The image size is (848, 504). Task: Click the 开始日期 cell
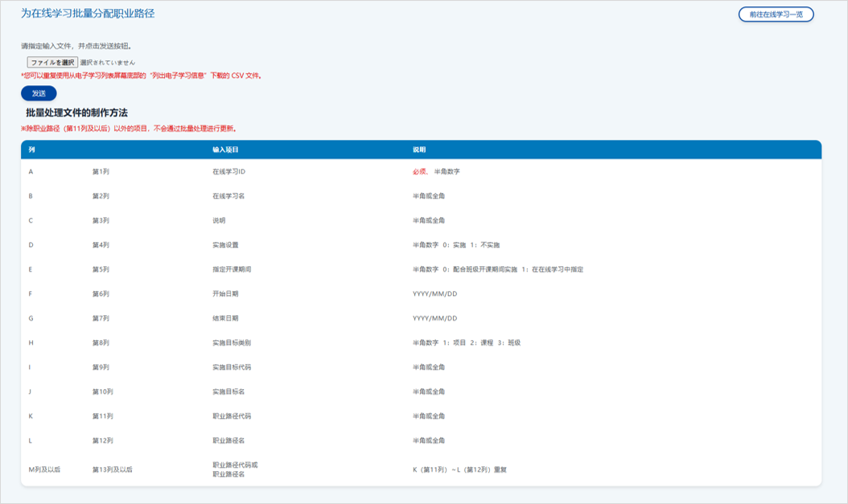[225, 294]
